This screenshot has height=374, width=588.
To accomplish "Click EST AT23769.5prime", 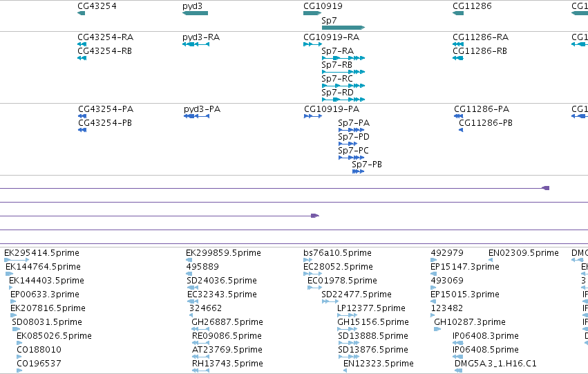I will tap(200, 357).
